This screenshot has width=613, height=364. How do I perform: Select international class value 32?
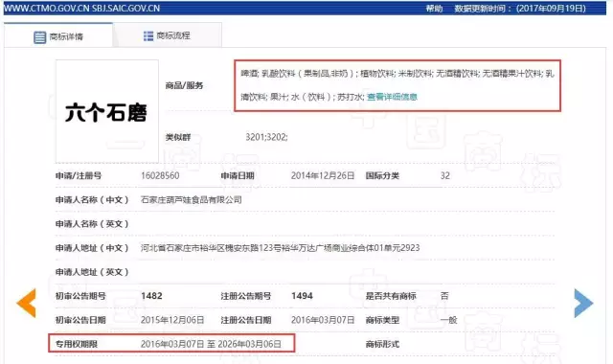[444, 175]
